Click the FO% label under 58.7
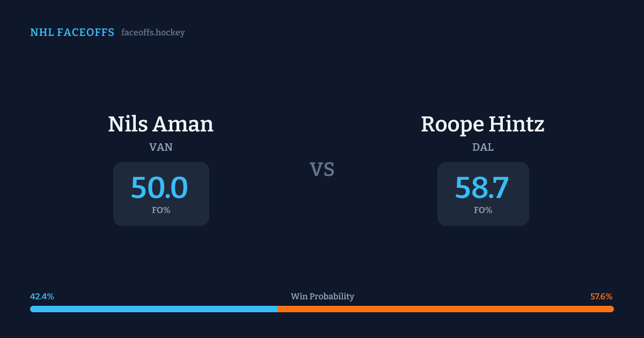The image size is (644, 338). click(x=483, y=210)
